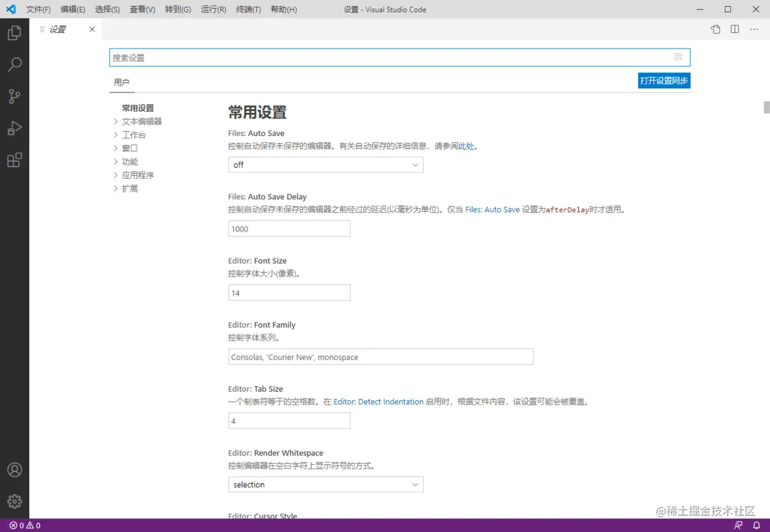Open errors and warnings in status bar
This screenshot has height=532, width=770.
[25, 525]
